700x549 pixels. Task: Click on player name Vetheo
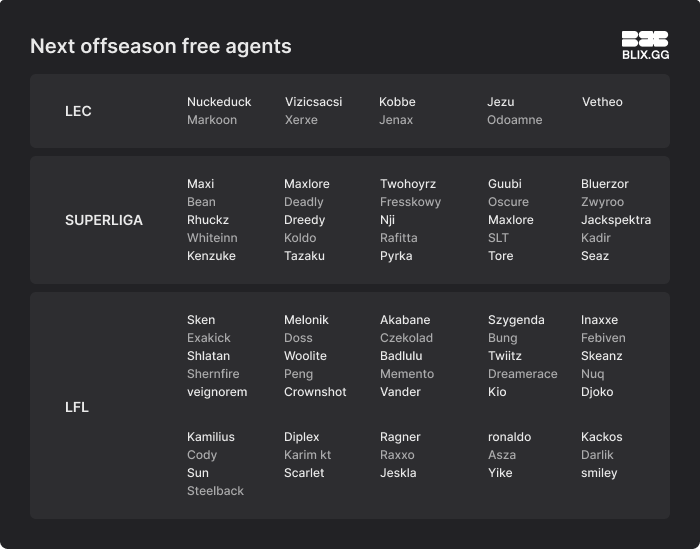click(x=602, y=102)
